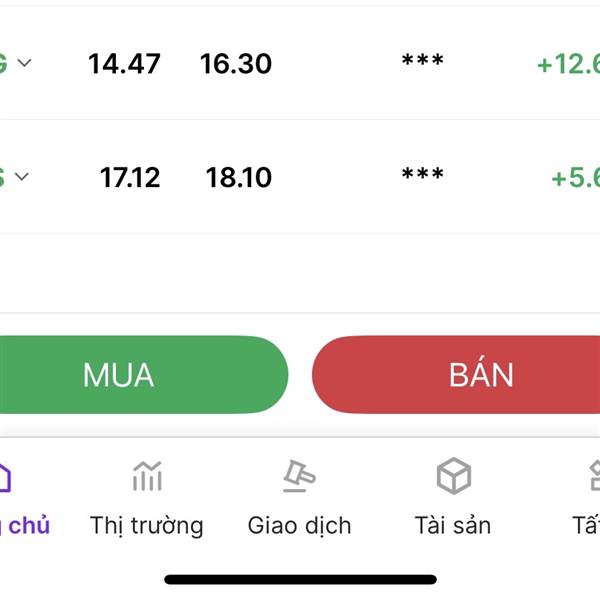Reveal hidden *** value in the 18.10 row
Viewport: 600px width, 600px height.
tap(422, 177)
